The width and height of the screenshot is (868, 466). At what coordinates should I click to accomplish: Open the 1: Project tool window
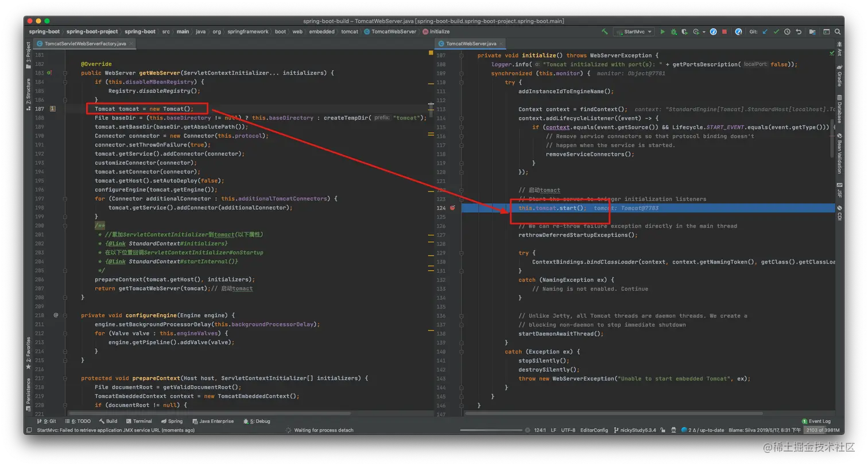point(28,55)
